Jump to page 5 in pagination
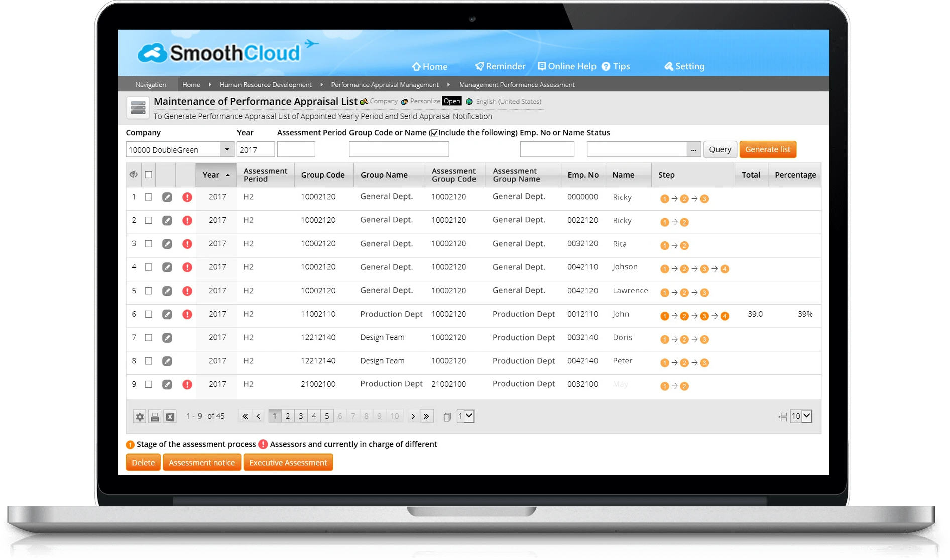950x560 pixels. [327, 416]
